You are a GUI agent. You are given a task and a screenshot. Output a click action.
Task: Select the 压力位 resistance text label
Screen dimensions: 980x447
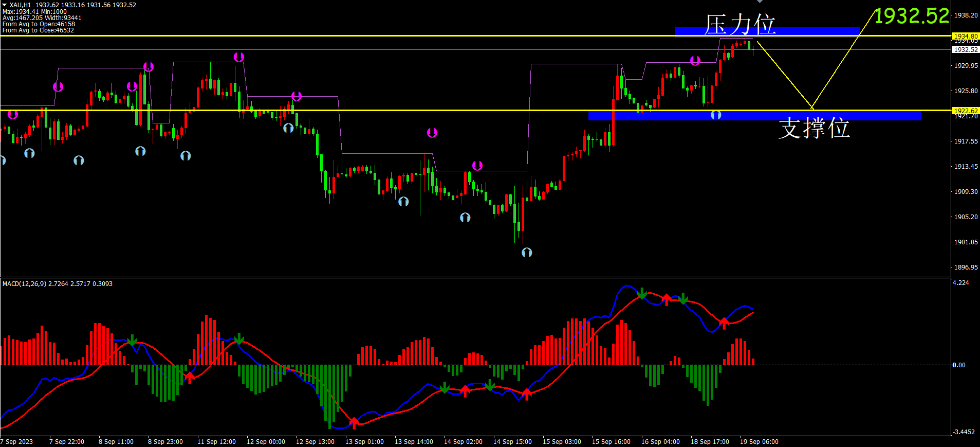tap(739, 25)
